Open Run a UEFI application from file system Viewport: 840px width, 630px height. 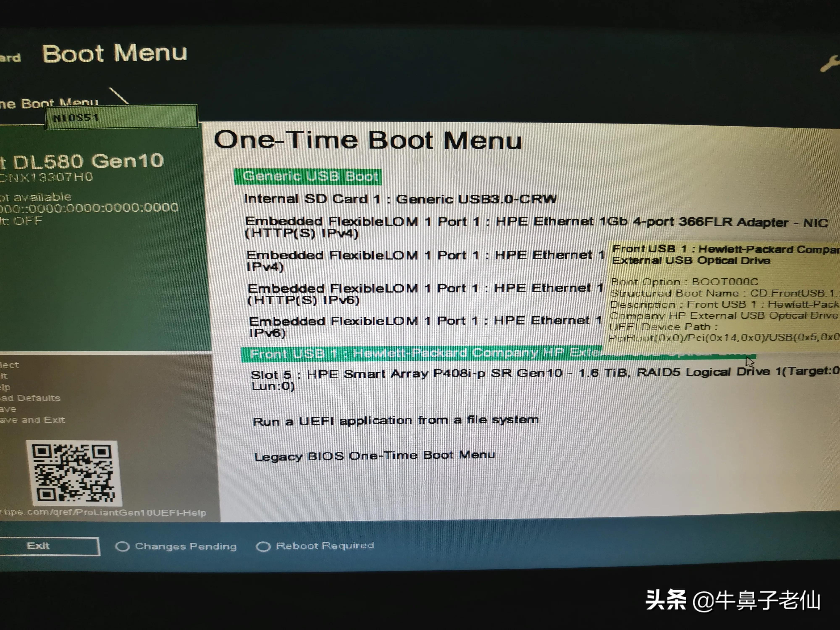click(x=396, y=420)
